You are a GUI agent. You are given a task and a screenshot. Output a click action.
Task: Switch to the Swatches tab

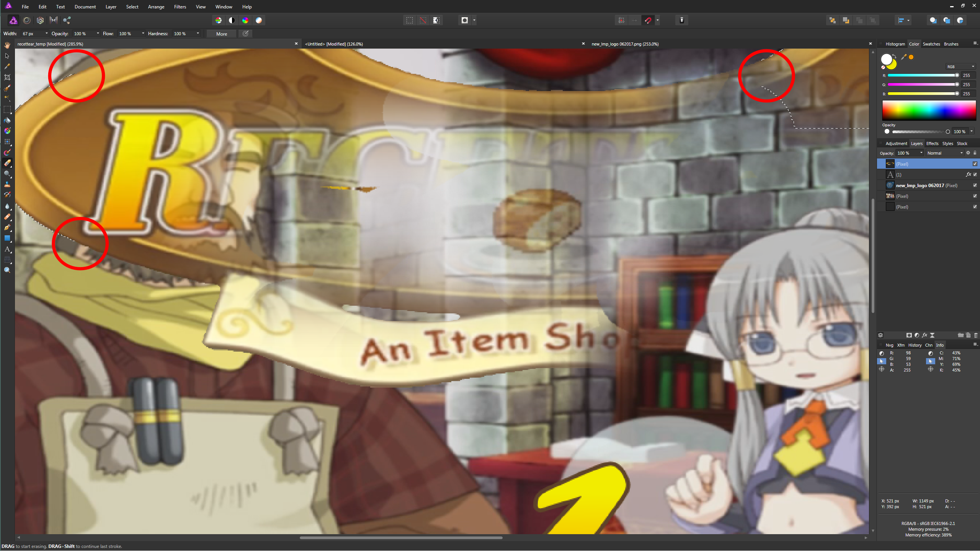pos(931,44)
